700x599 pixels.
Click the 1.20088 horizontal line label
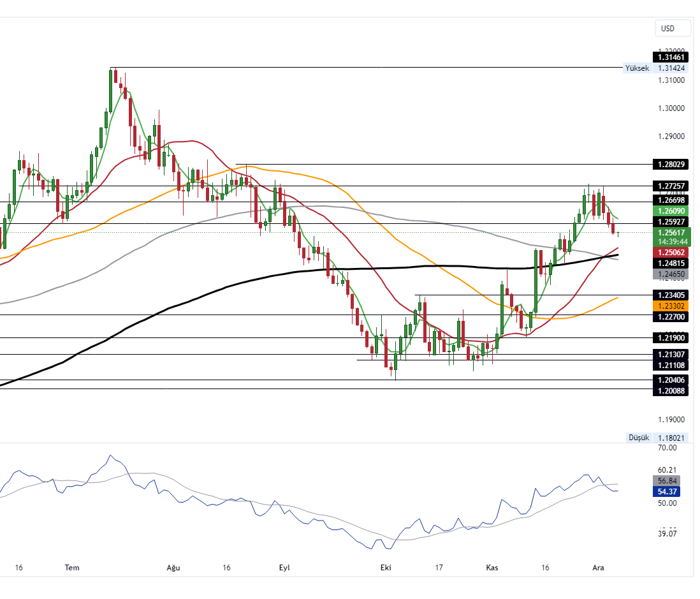(x=672, y=390)
